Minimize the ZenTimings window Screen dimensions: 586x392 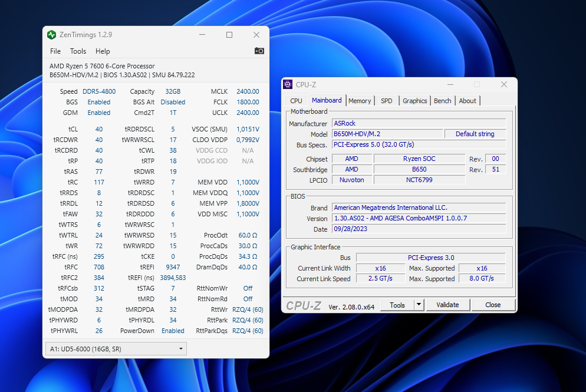(202, 35)
